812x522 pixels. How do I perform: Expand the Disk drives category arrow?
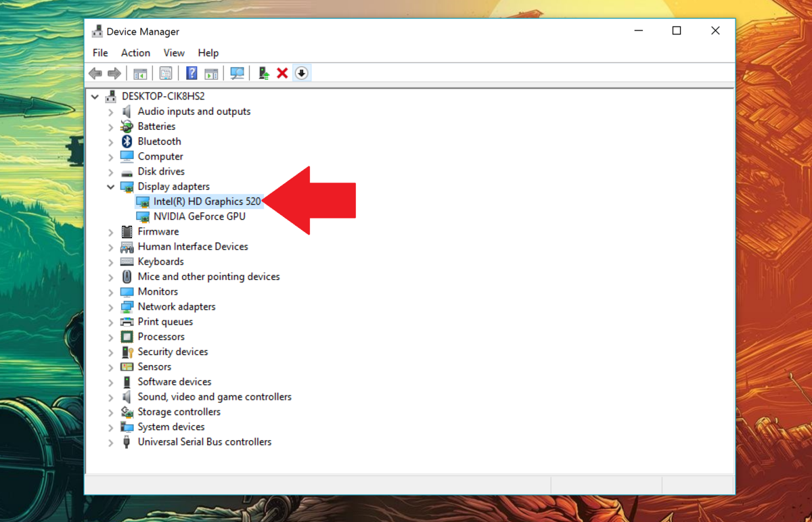[x=111, y=172]
